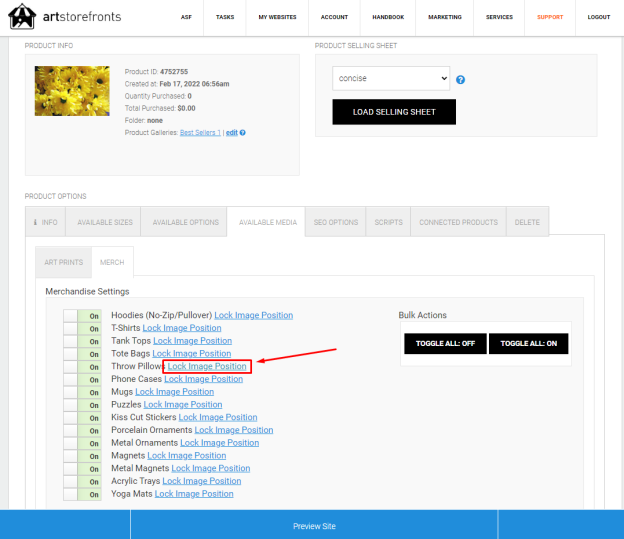Click the yellow flowers product thumbnail
This screenshot has width=624, height=539.
point(72,91)
